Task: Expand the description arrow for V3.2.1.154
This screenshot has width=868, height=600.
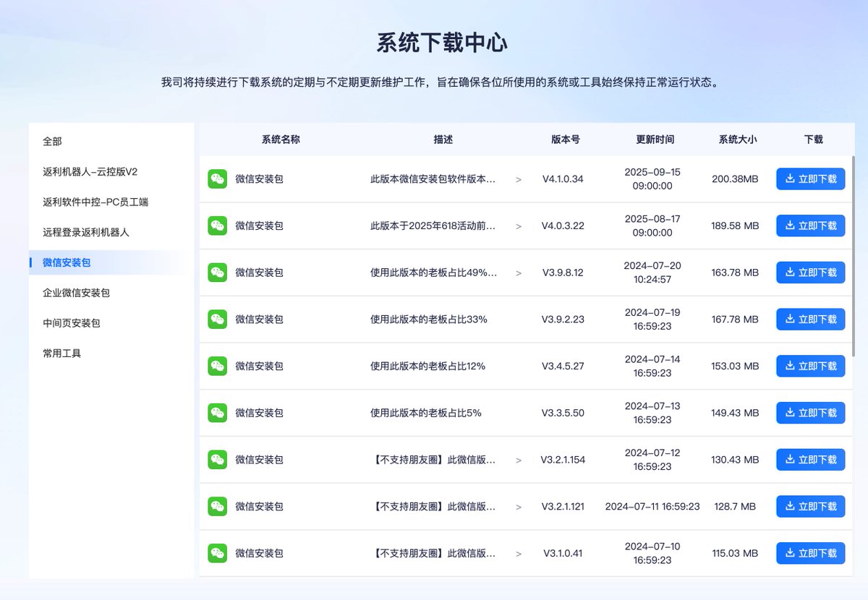Action: [519, 460]
